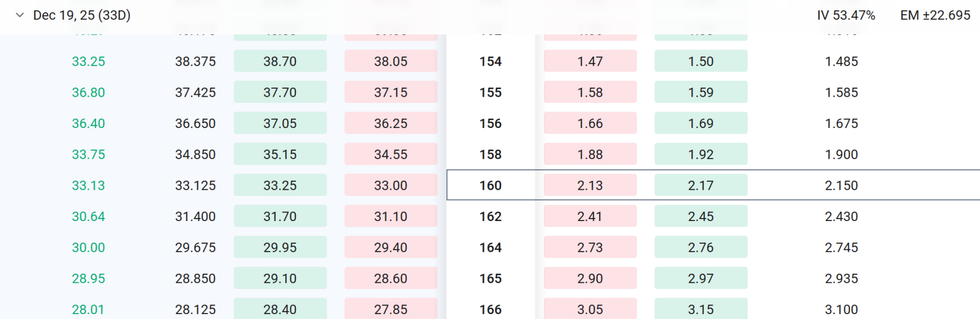The height and width of the screenshot is (319, 980).
Task: Collapse the Dec 19, 25 expiration chevron
Action: click(20, 15)
